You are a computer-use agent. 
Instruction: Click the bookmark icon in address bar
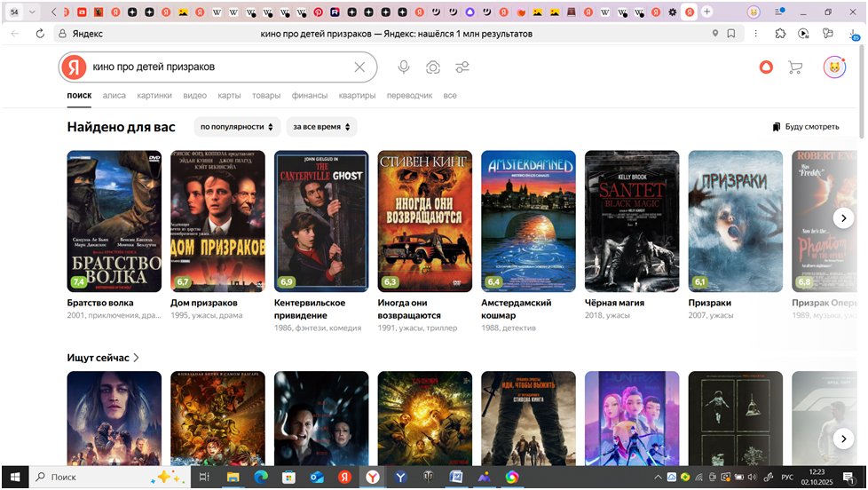coord(731,34)
